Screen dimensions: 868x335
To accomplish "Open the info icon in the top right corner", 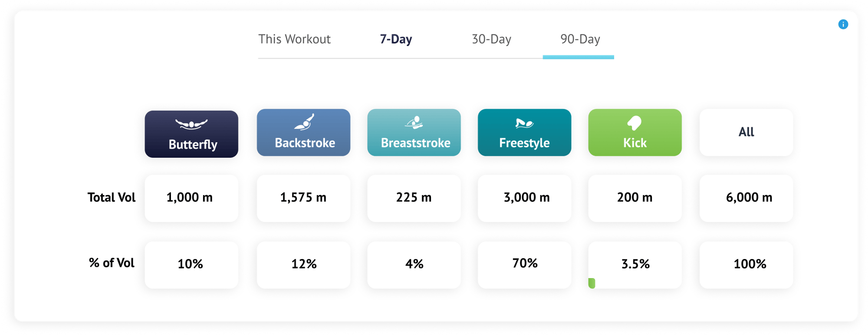I will (844, 24).
